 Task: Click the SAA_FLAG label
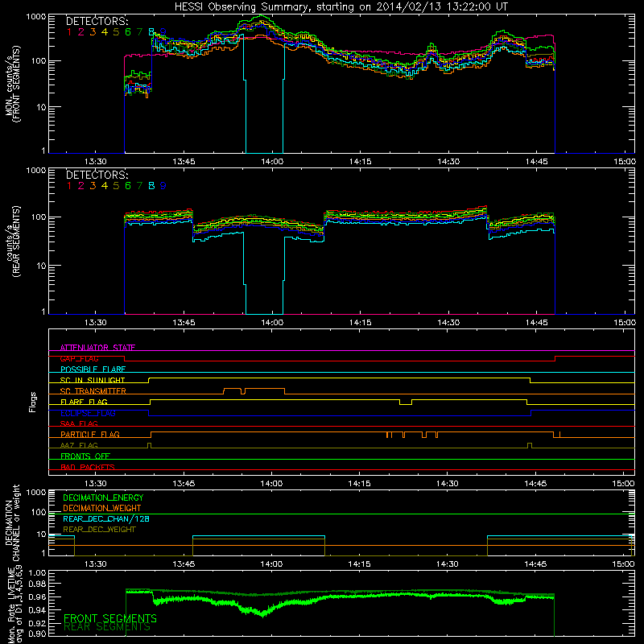pyautogui.click(x=79, y=423)
